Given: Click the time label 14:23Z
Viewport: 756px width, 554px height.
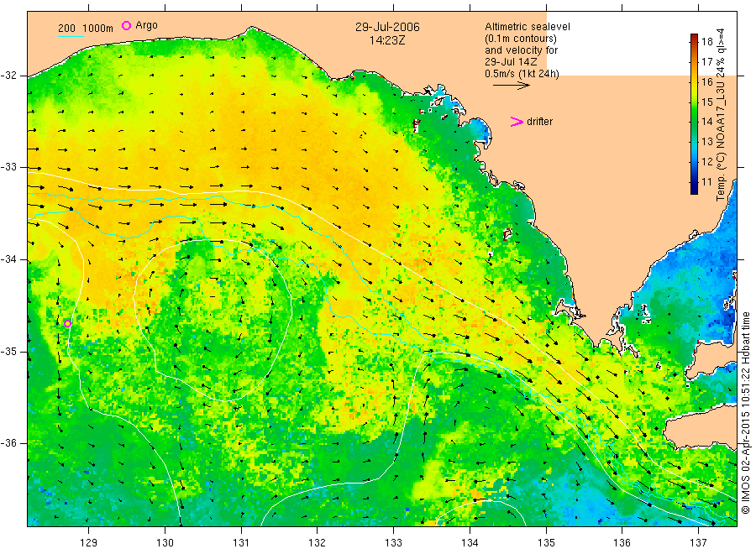Looking at the screenshot, I should pos(387,40).
